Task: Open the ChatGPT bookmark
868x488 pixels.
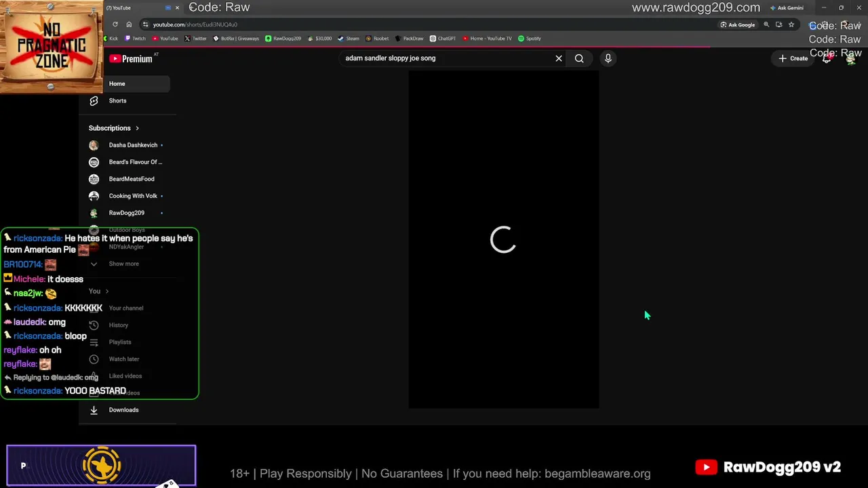Action: (443, 39)
